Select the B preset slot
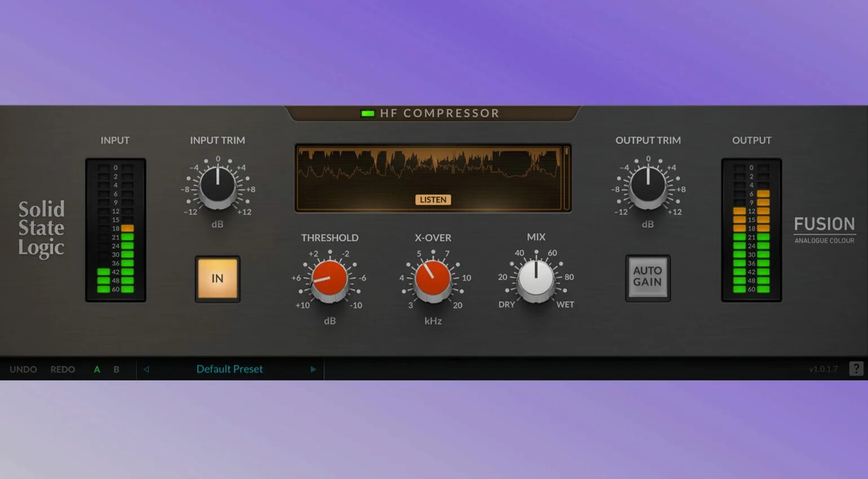 pos(117,370)
